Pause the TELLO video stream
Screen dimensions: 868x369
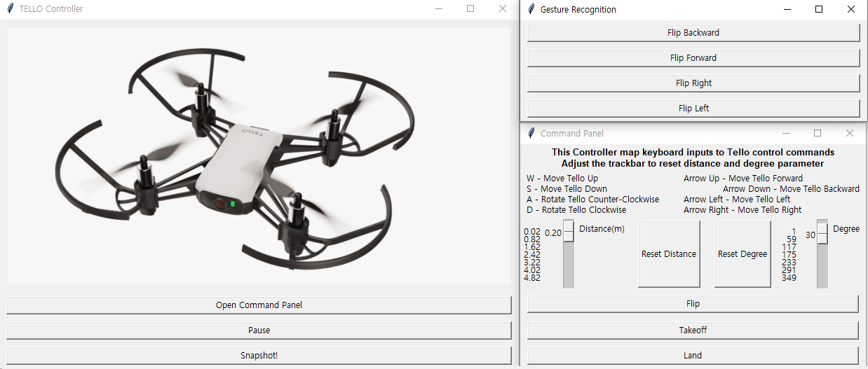coord(259,330)
